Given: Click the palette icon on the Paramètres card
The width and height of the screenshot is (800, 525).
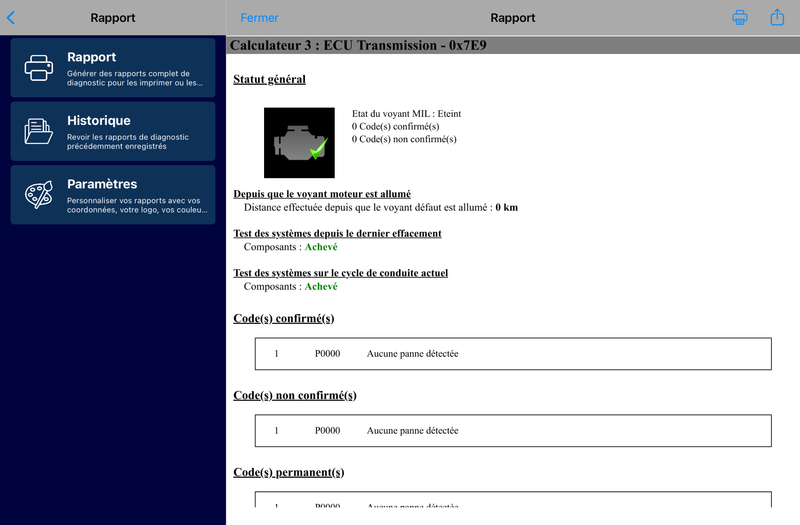Looking at the screenshot, I should click(39, 194).
